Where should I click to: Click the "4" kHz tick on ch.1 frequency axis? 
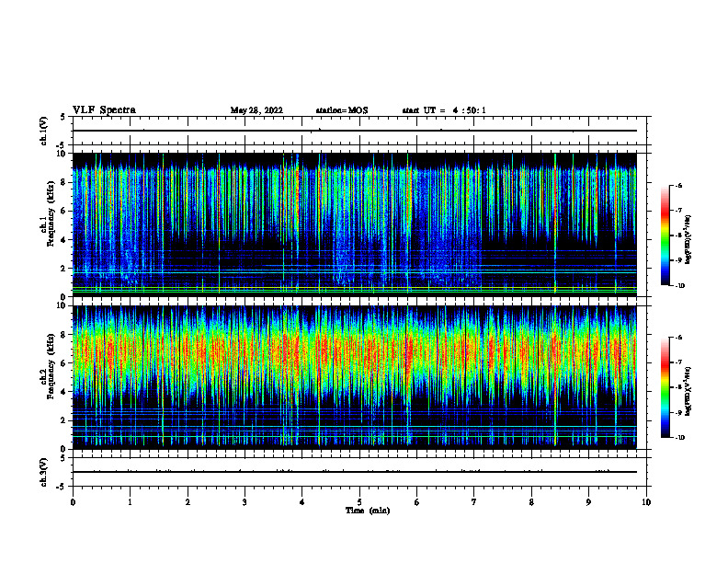tap(64, 240)
